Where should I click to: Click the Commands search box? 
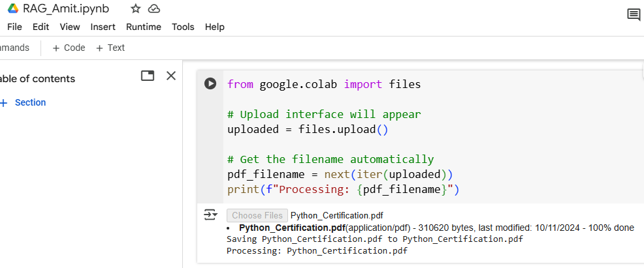15,48
